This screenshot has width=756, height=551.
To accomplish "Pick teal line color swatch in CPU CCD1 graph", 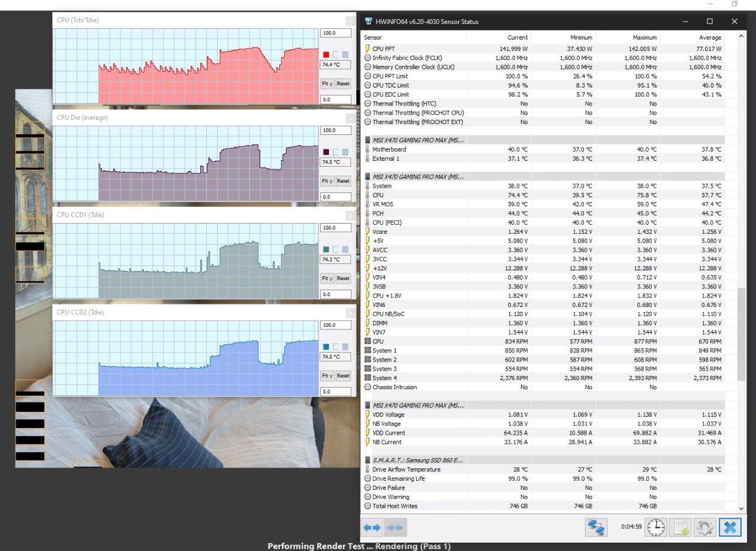I will tap(327, 249).
